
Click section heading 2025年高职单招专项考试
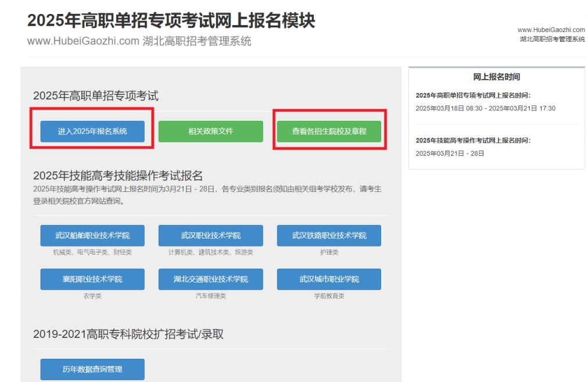point(96,96)
